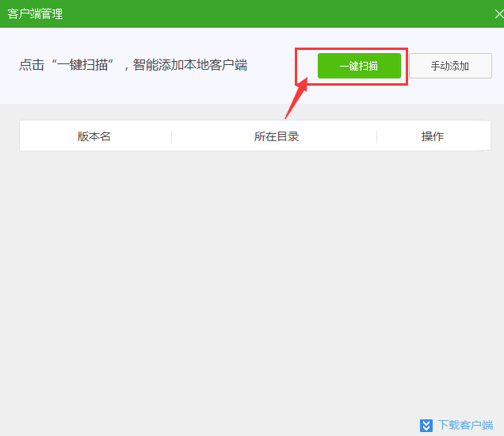Open the 下载客户端 link

(x=465, y=425)
